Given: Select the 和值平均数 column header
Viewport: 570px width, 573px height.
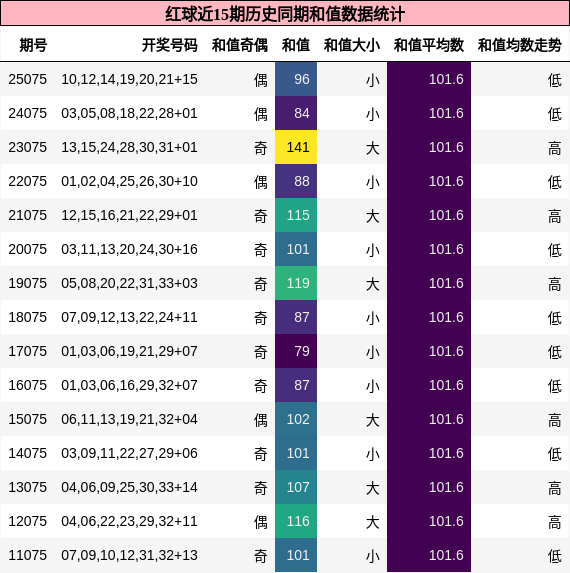Looking at the screenshot, I should [x=429, y=45].
